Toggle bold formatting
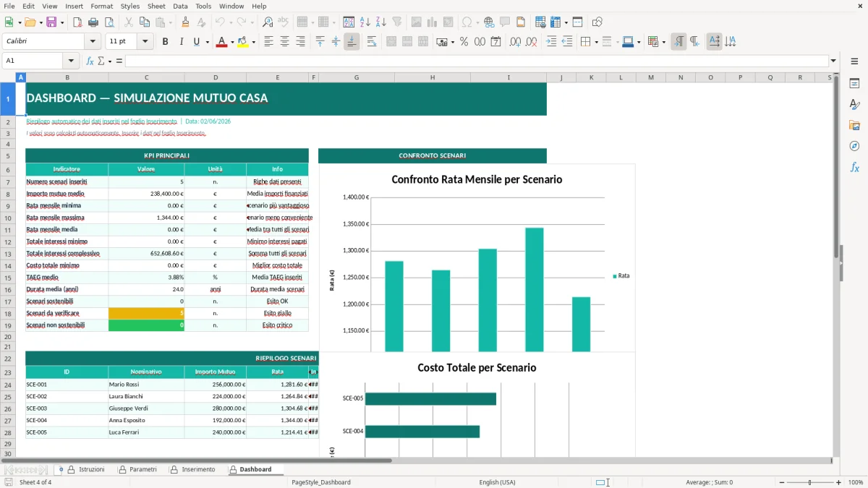868x488 pixels. click(x=165, y=42)
